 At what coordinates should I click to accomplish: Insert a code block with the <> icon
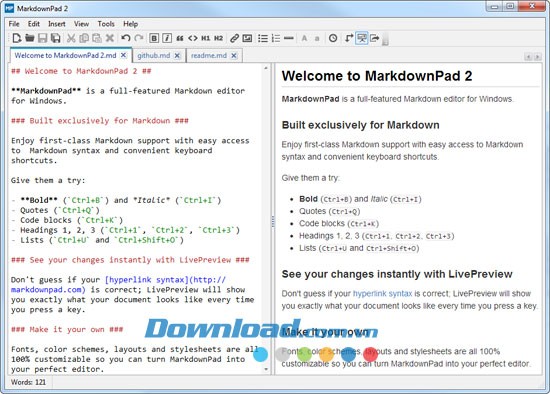click(193, 38)
